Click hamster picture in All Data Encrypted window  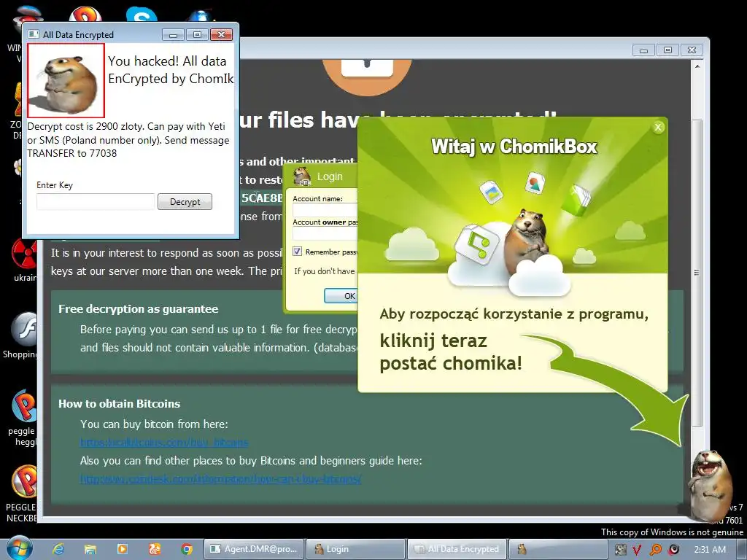(x=66, y=80)
